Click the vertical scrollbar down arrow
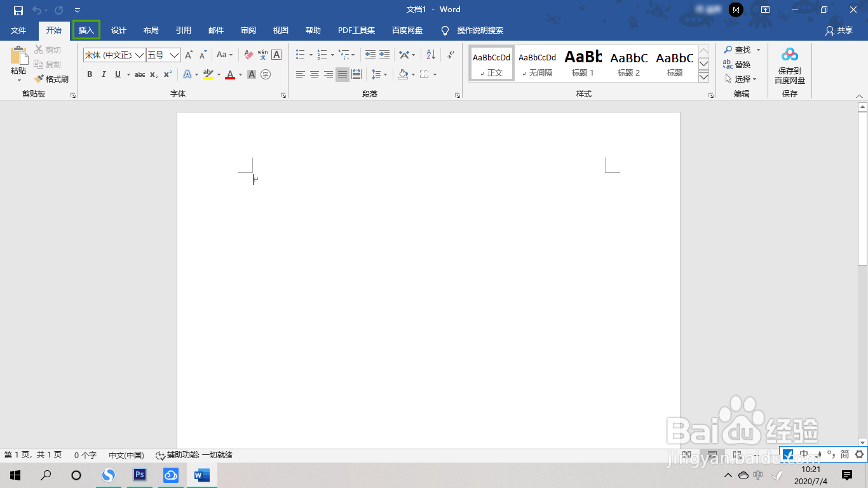This screenshot has height=488, width=868. 862,442
